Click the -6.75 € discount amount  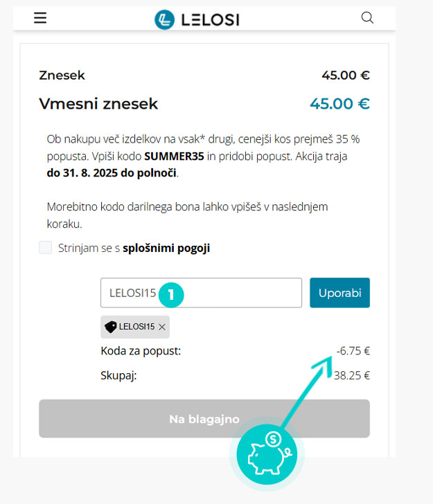pos(353,351)
